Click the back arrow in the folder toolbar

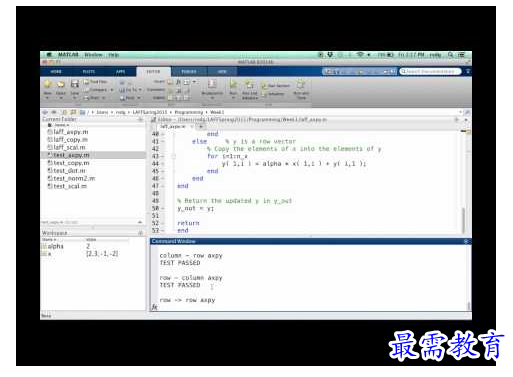tap(45, 112)
